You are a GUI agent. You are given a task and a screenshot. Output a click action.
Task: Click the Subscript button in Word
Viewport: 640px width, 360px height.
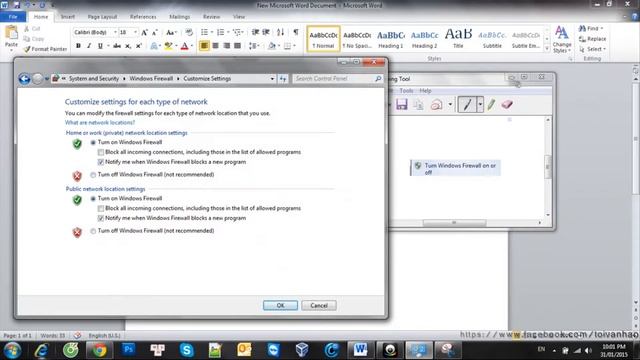coord(128,46)
